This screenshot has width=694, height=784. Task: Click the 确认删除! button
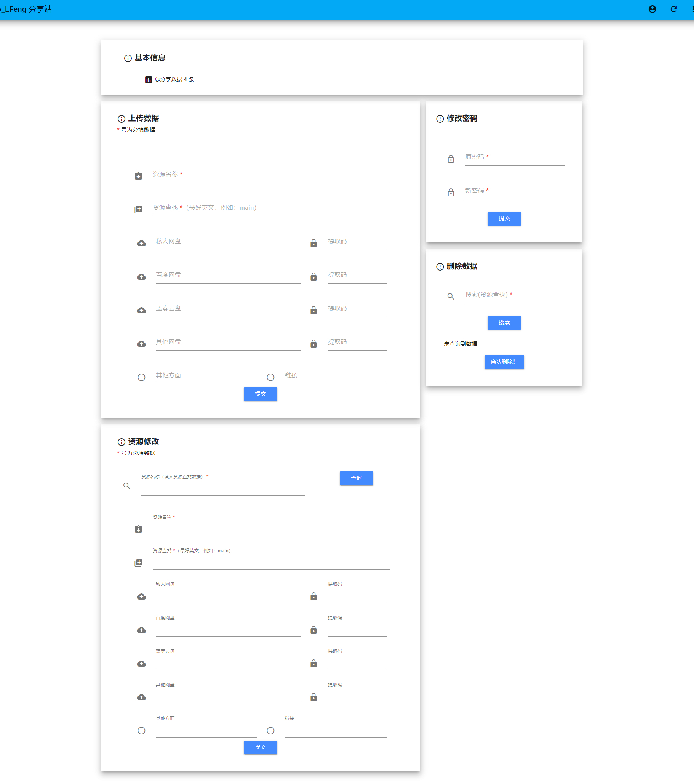click(x=504, y=362)
